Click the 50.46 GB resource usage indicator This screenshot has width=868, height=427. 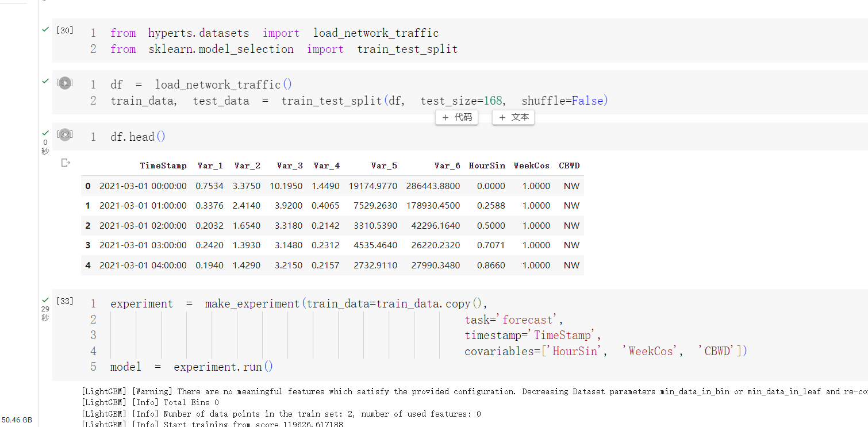point(16,420)
